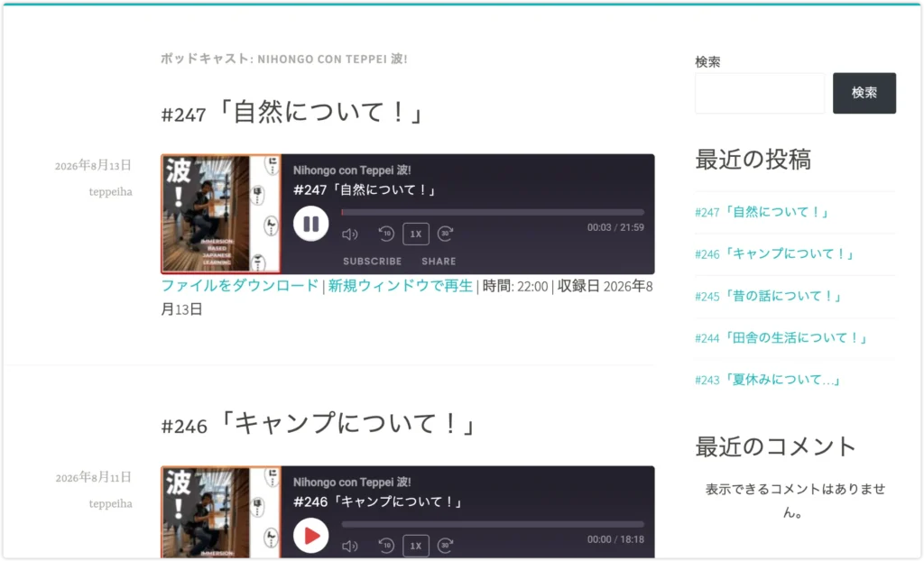The height and width of the screenshot is (561, 924).
Task: Click the 00:00 / 18:18 time display
Action: pos(615,539)
